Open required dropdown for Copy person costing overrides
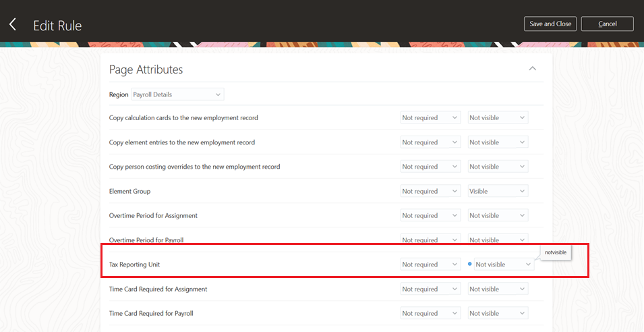This screenshot has width=644, height=332. (430, 167)
